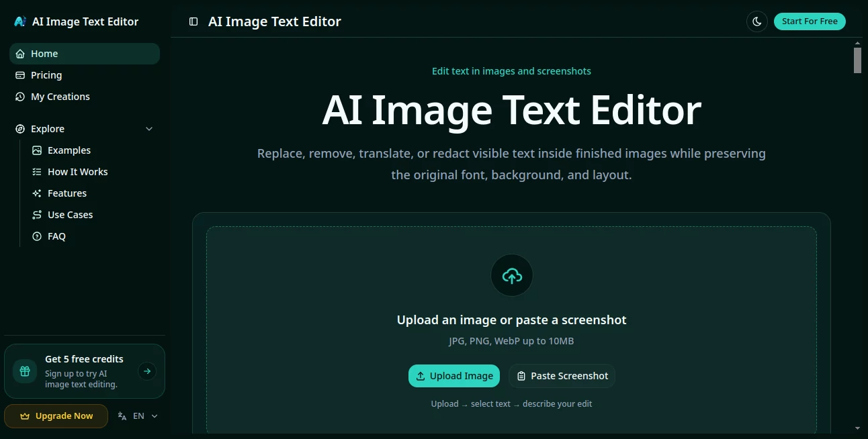868x439 pixels.
Task: Toggle the sidebar panel icon
Action: [x=193, y=21]
